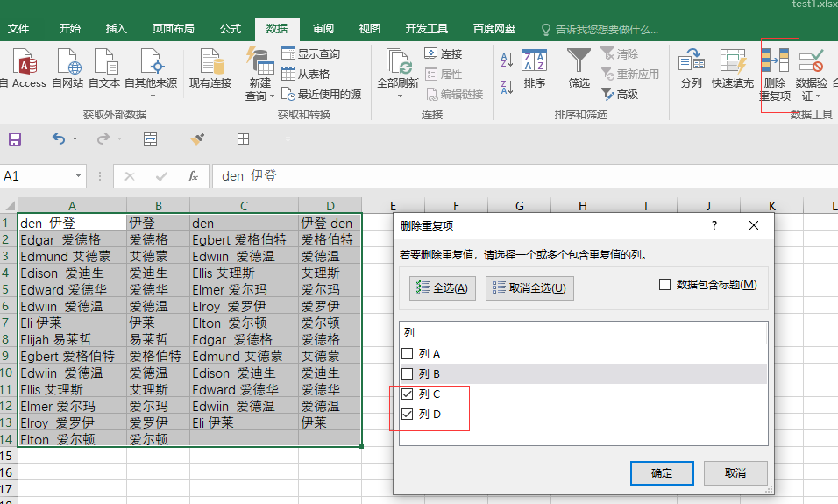Viewport: 838px width, 504px height.
Task: Import data from text file (自文本)
Action: click(x=104, y=67)
